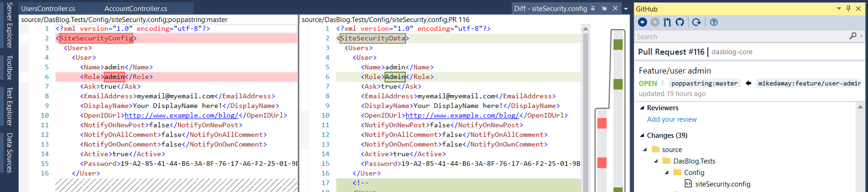
Task: Close the Diff - siteSecurity.config tab
Action: coord(615,8)
